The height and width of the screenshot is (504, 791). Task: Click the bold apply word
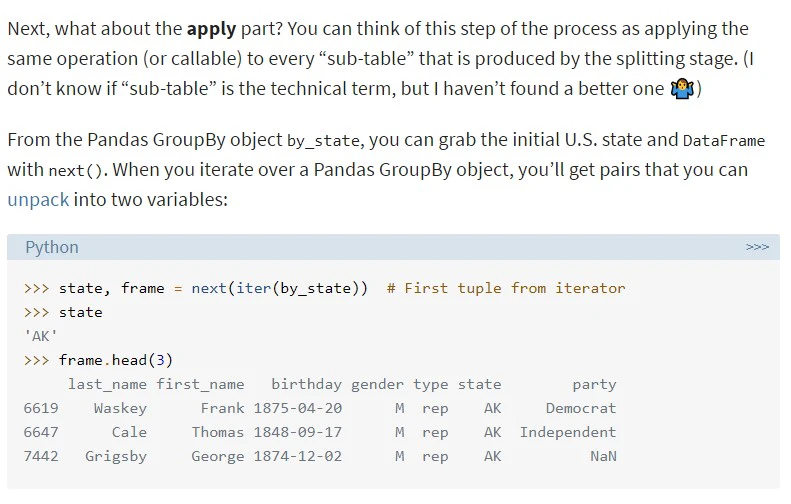click(211, 29)
